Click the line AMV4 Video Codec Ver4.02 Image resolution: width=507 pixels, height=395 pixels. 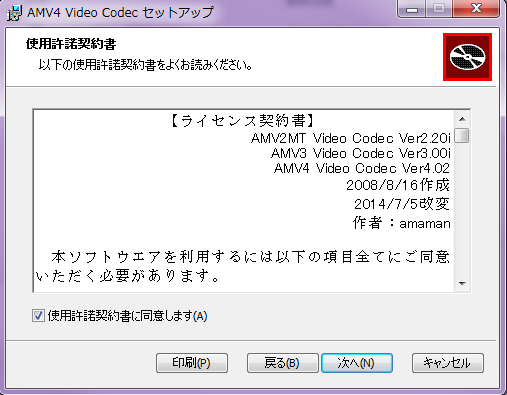coord(362,168)
